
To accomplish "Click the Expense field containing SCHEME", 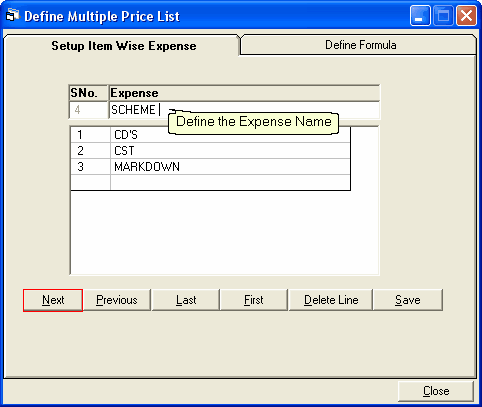I will 244,110.
